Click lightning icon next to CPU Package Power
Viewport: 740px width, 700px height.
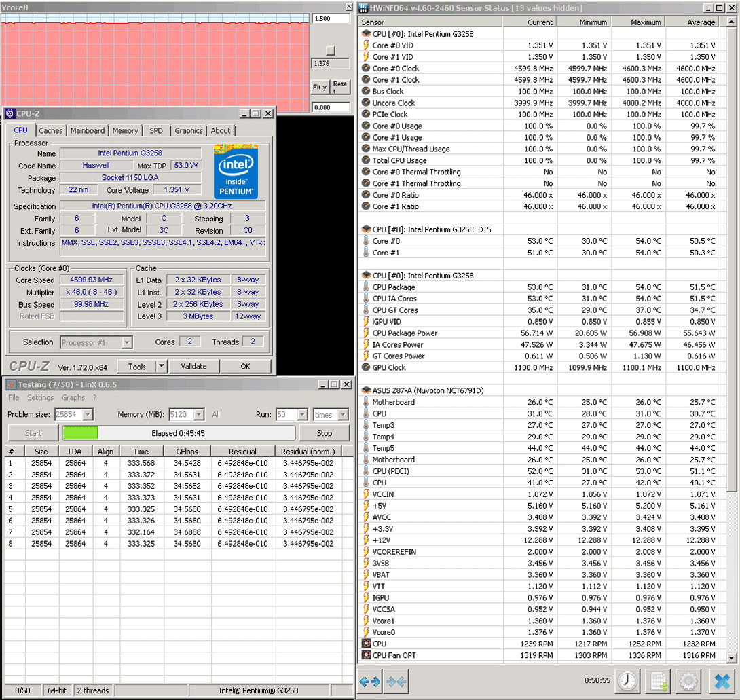[366, 333]
